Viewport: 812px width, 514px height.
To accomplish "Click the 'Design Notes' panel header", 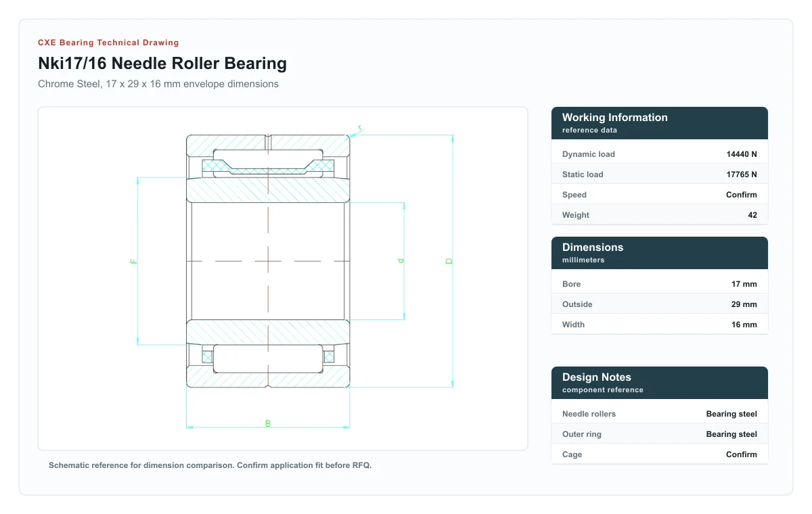I will point(660,383).
